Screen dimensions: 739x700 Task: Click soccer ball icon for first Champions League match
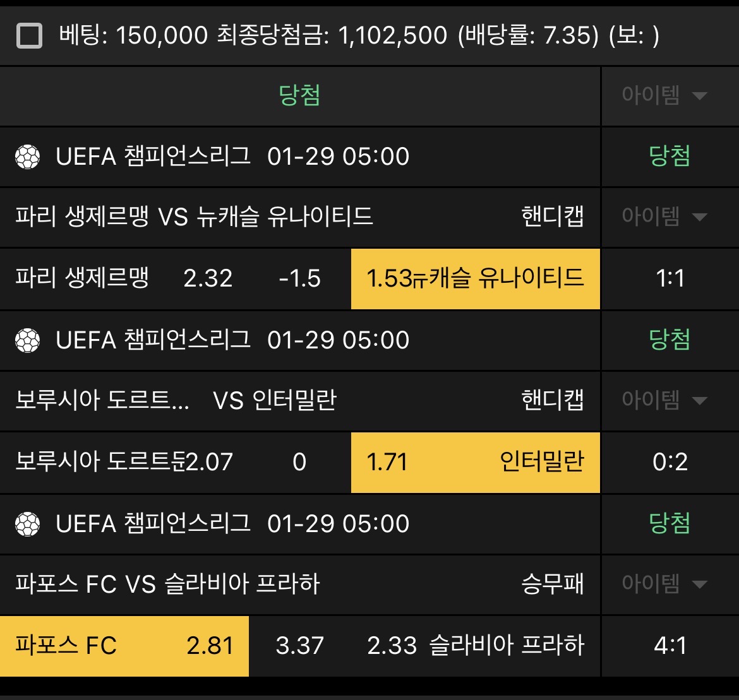pyautogui.click(x=27, y=157)
